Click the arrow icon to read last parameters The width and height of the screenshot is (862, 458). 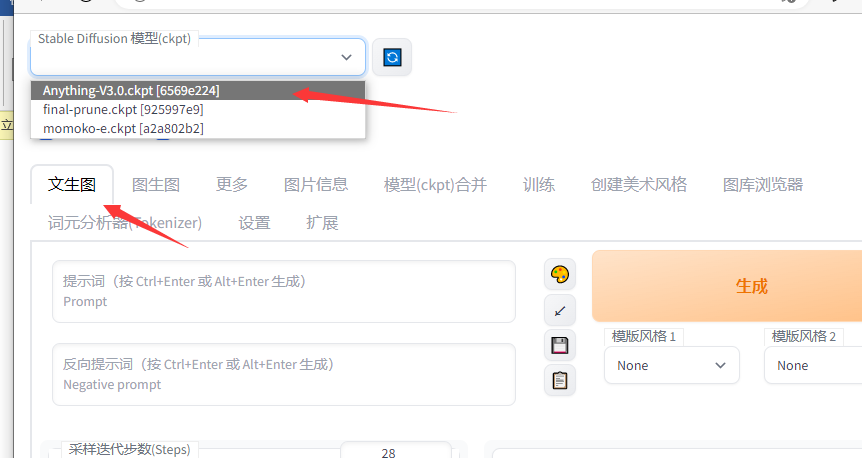coord(560,310)
